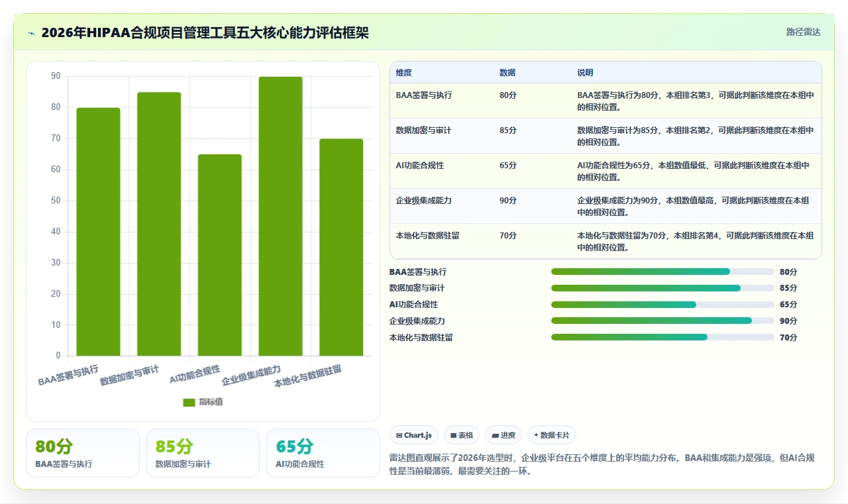Image resolution: width=848 pixels, height=504 pixels.
Task: Click the 维度 column header
Action: tap(403, 73)
